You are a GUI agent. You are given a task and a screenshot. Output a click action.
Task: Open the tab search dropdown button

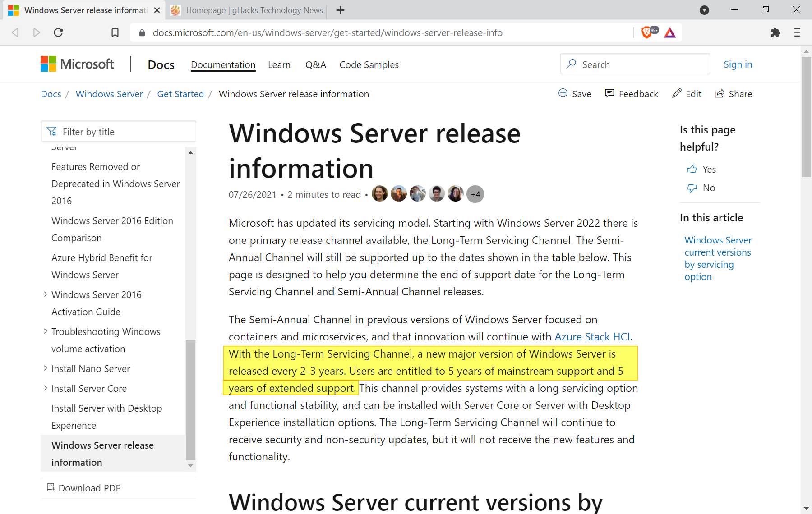pyautogui.click(x=704, y=10)
